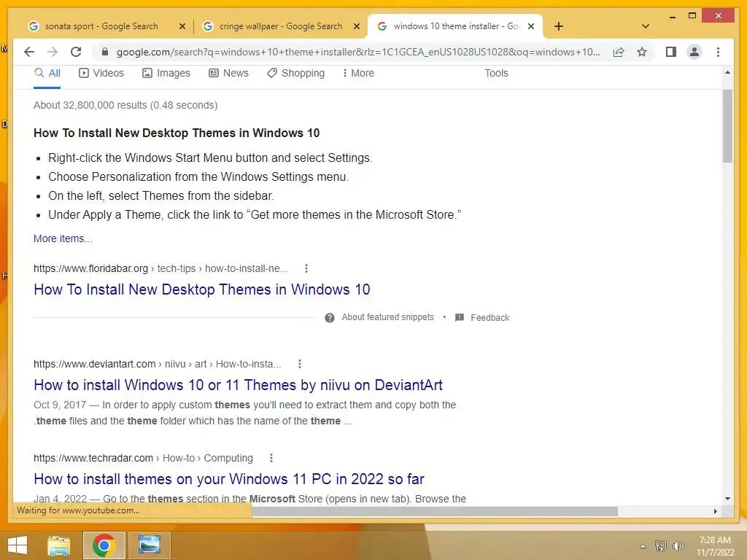Open a new tab with the plus button
Screen dimensions: 747x560
(x=559, y=26)
